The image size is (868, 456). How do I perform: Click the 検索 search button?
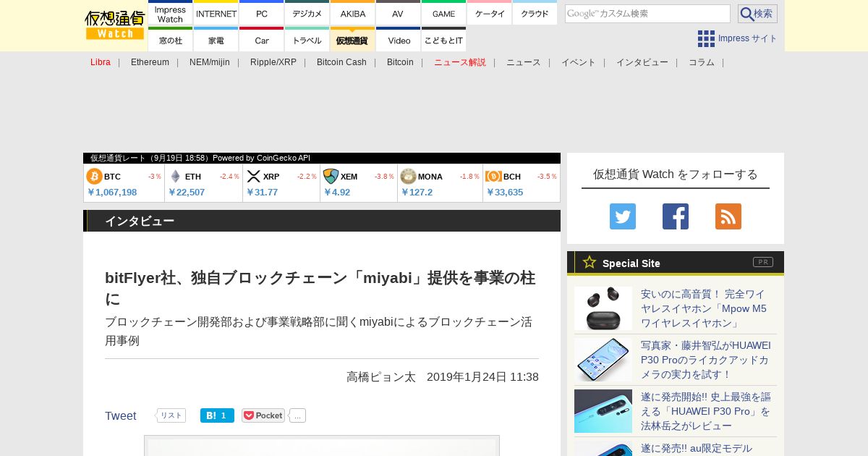[x=757, y=14]
